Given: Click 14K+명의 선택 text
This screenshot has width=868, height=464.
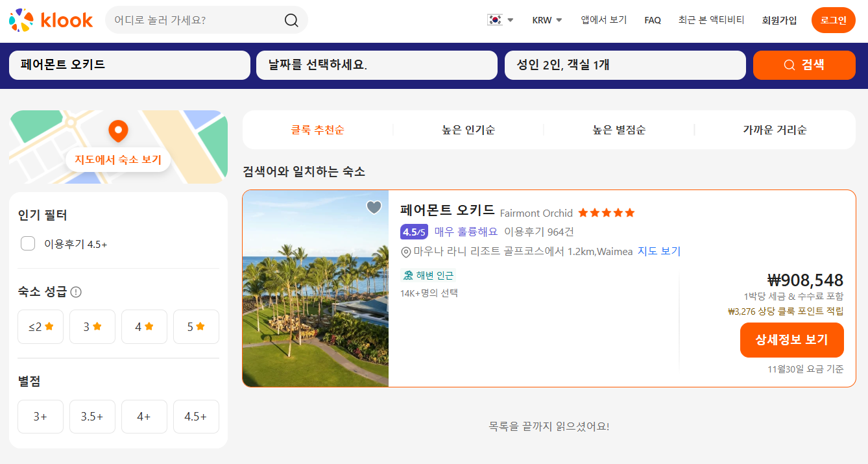Looking at the screenshot, I should pyautogui.click(x=429, y=293).
